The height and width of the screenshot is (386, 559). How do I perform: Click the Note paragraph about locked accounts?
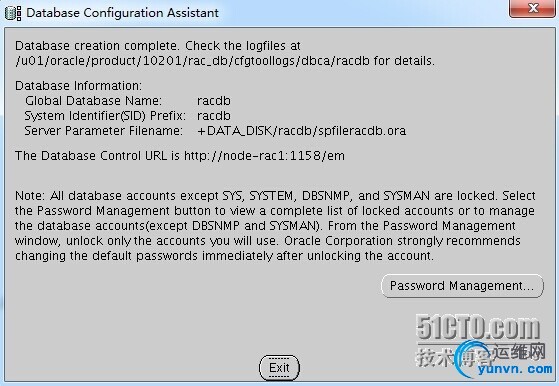coord(275,226)
